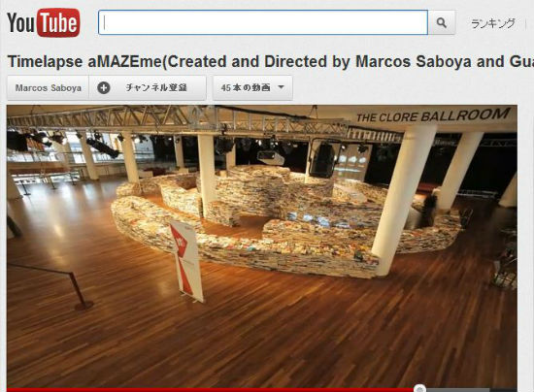Seek within the red played progress bar

point(211,390)
